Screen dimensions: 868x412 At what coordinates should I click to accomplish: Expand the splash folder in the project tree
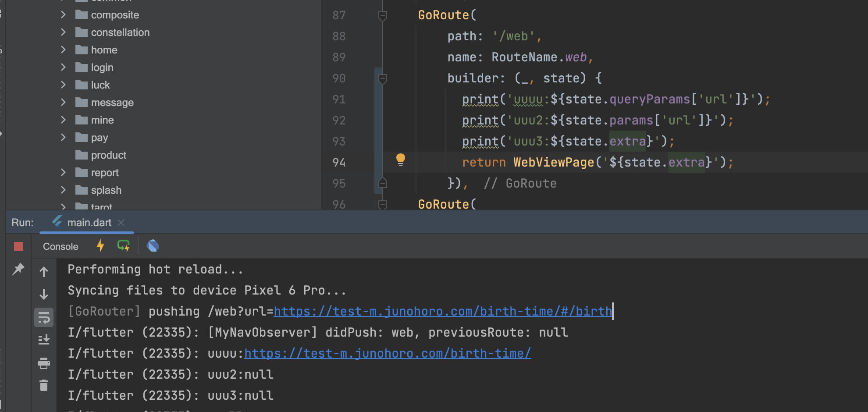click(x=63, y=190)
